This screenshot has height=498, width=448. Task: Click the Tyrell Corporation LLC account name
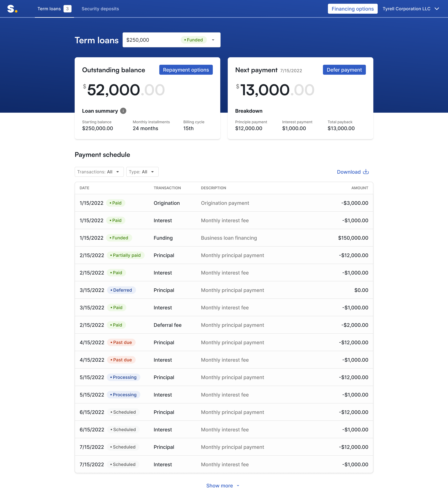click(406, 9)
